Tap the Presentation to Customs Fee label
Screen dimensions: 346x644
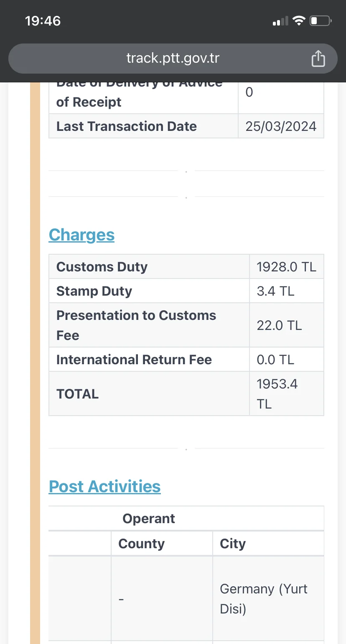tap(136, 325)
